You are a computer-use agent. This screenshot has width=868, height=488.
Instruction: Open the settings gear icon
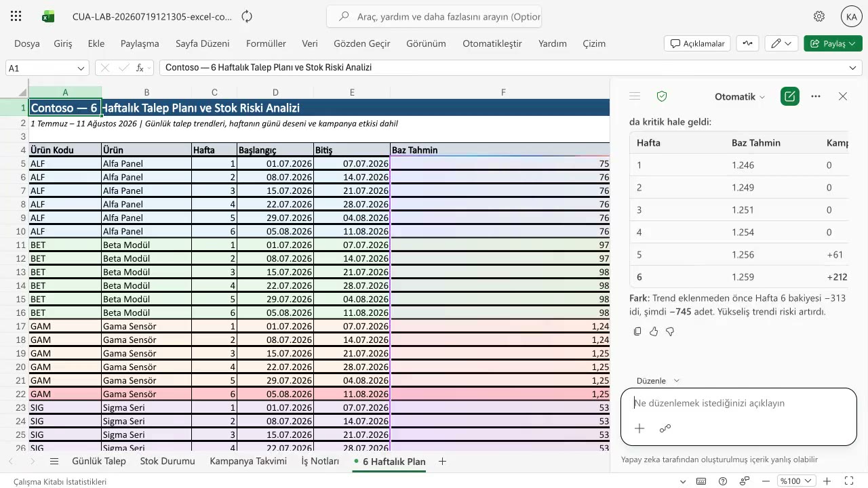tap(819, 16)
